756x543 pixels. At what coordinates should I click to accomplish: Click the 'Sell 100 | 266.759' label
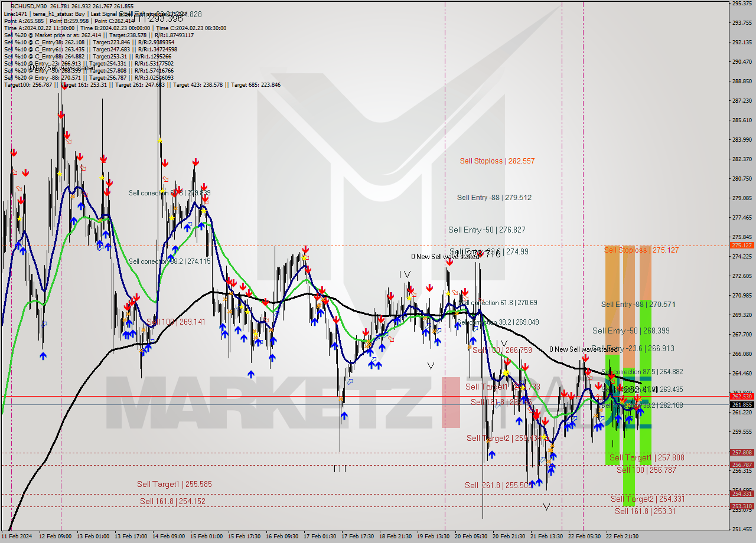(x=502, y=350)
